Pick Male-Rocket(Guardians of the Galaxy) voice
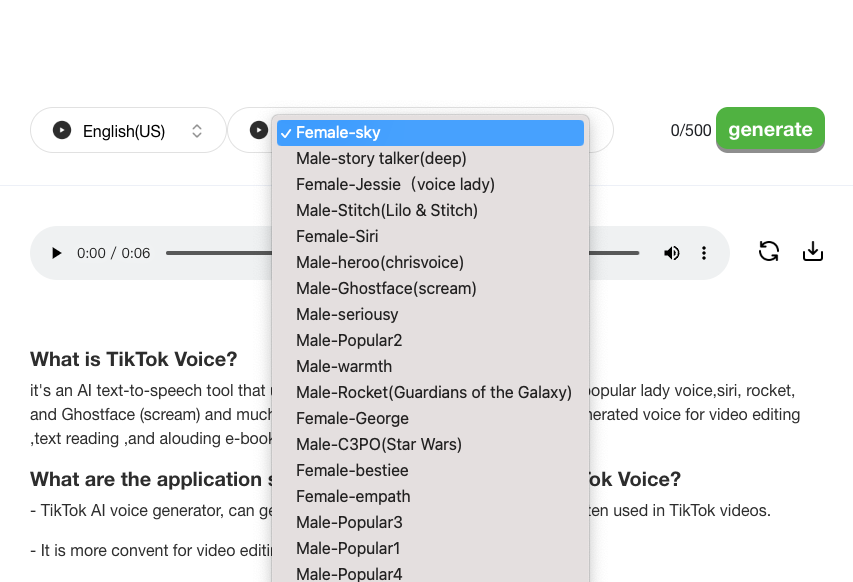853x582 pixels. [434, 392]
